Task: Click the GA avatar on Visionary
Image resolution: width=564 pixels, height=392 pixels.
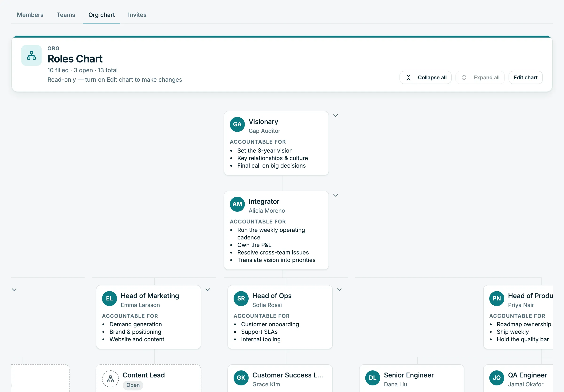Action: pos(237,124)
